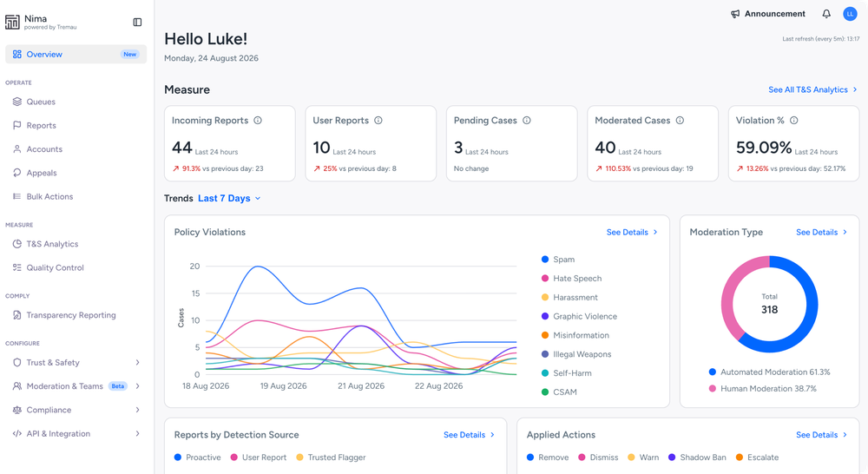The image size is (868, 474).
Task: Click the Trust & Safety shield icon
Action: 17,363
